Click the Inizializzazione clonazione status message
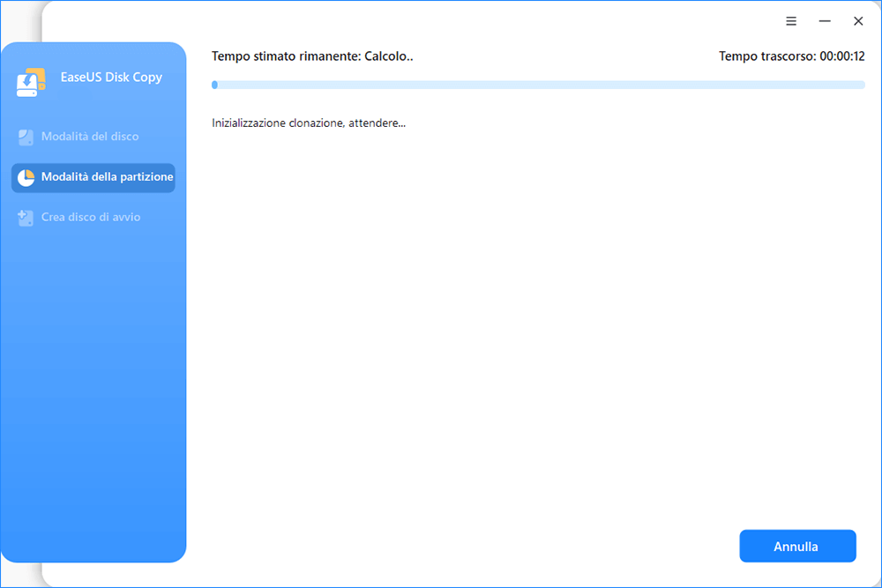Screen dimensions: 882x588 point(309,123)
